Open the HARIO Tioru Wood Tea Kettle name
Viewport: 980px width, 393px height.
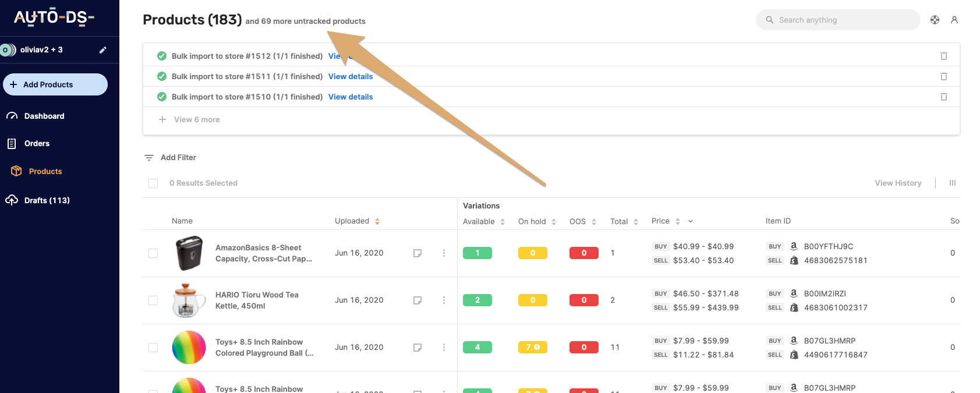click(257, 300)
